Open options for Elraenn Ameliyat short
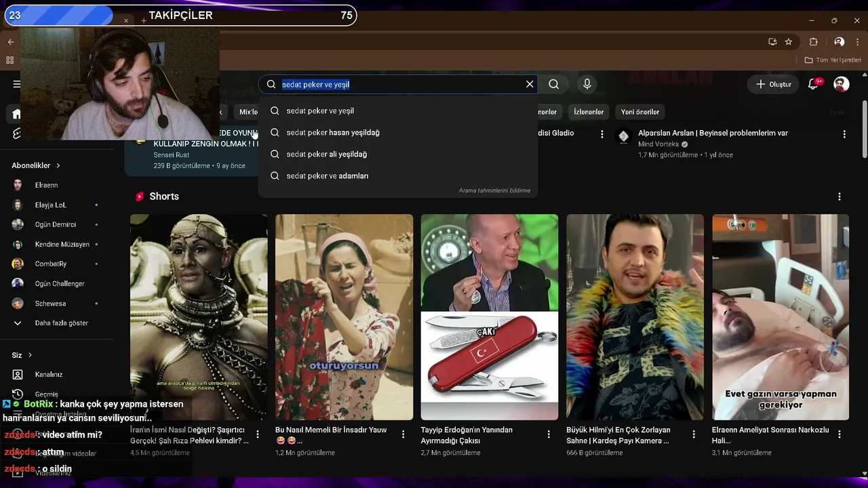 pos(840,434)
